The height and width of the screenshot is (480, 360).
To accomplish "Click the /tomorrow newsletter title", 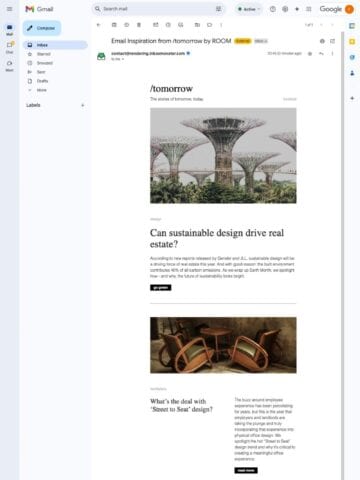I will tap(171, 89).
